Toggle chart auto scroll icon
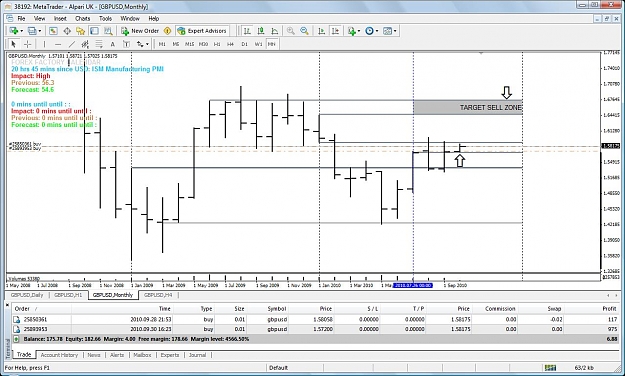The width and height of the screenshot is (625, 376). click(x=321, y=31)
